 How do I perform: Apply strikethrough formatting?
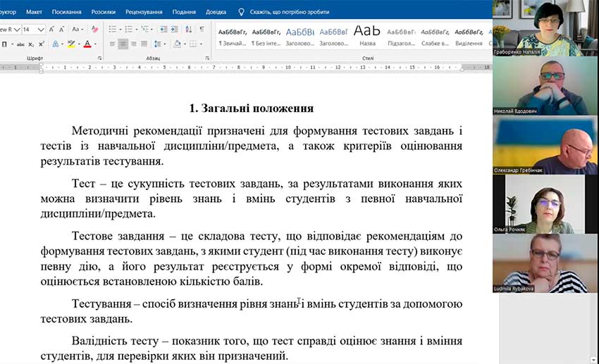pos(19,44)
